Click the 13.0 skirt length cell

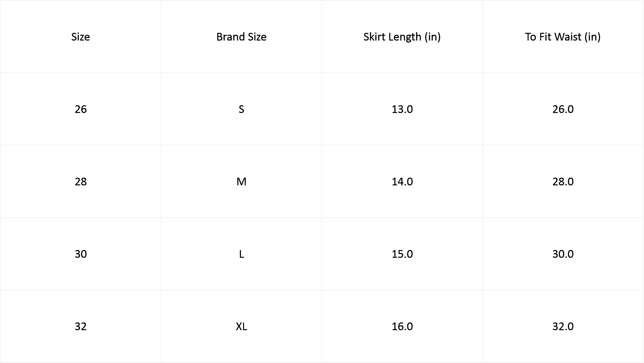coord(402,109)
